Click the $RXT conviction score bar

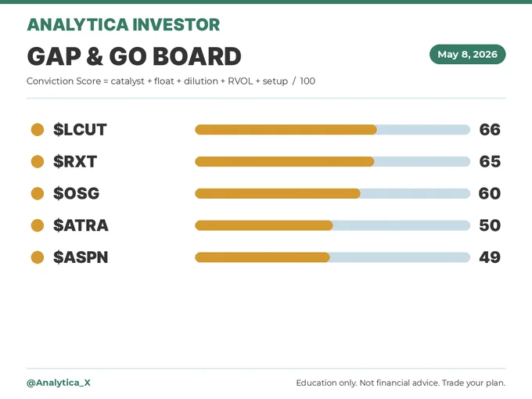(x=332, y=161)
